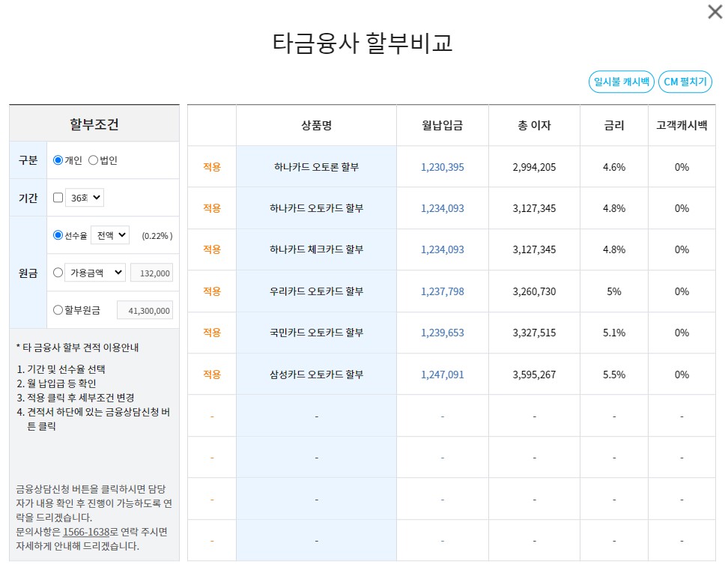The height and width of the screenshot is (579, 728).
Task: Select the 할부원금 radio button
Action: 58,310
